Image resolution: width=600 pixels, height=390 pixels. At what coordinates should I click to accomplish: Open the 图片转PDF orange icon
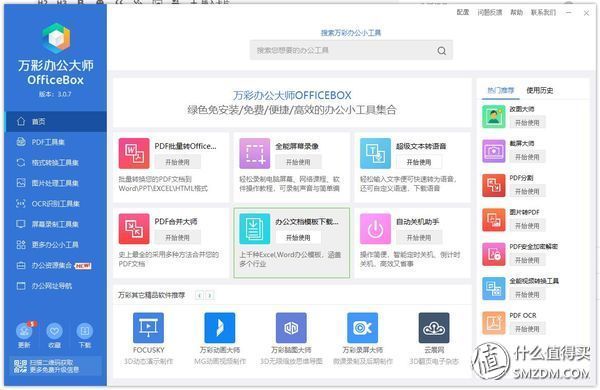494,220
